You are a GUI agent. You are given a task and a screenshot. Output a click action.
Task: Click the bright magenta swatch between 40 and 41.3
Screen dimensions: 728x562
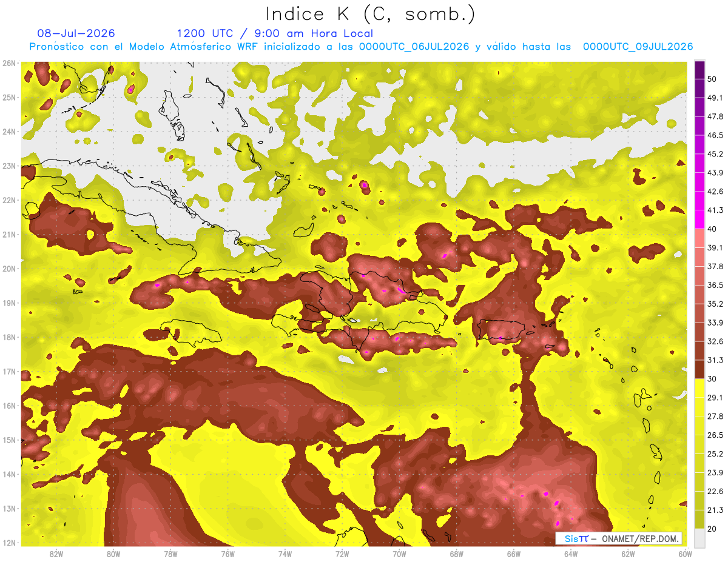click(x=699, y=219)
